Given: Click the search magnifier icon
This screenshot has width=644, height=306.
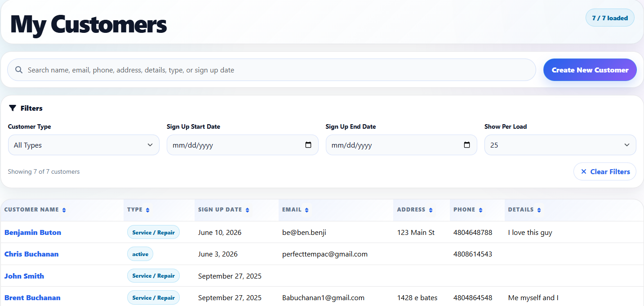Looking at the screenshot, I should pyautogui.click(x=19, y=70).
